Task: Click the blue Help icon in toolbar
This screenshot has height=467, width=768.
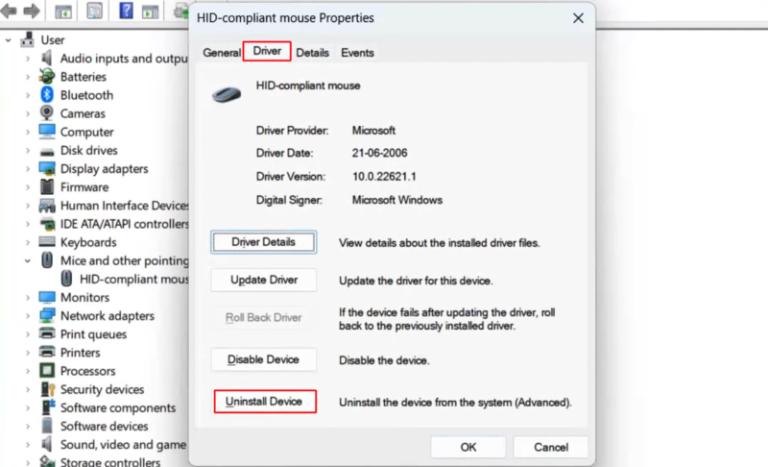Action: [x=127, y=13]
